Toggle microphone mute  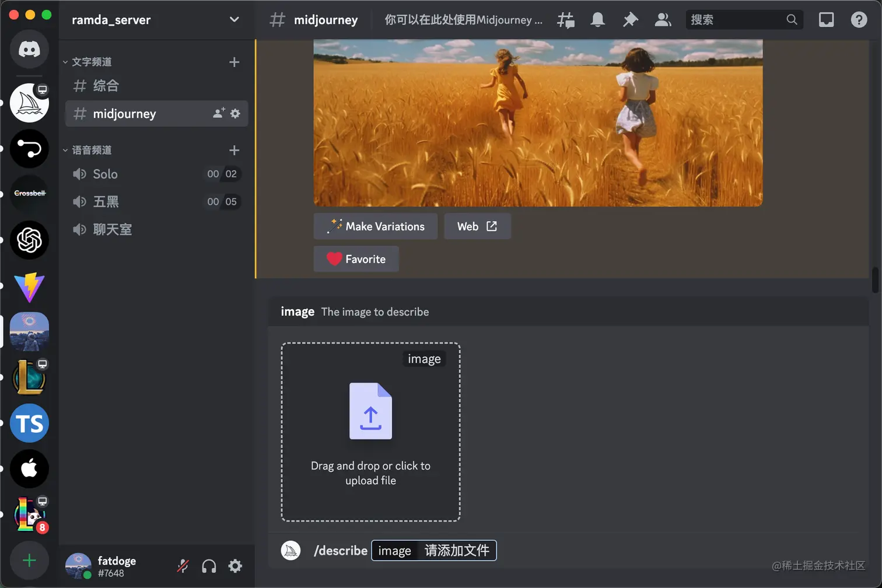click(x=183, y=566)
